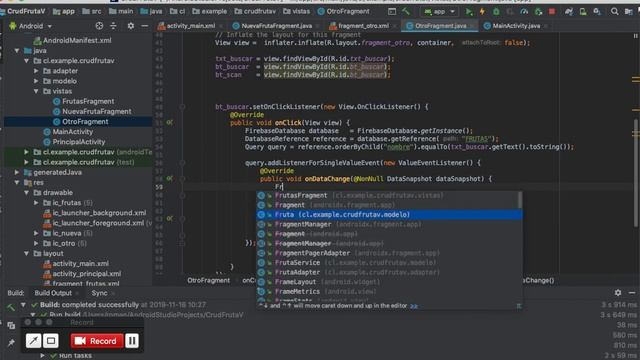The image size is (640, 360).
Task: Hide the Project panel with the minus icon
Action: (144, 26)
